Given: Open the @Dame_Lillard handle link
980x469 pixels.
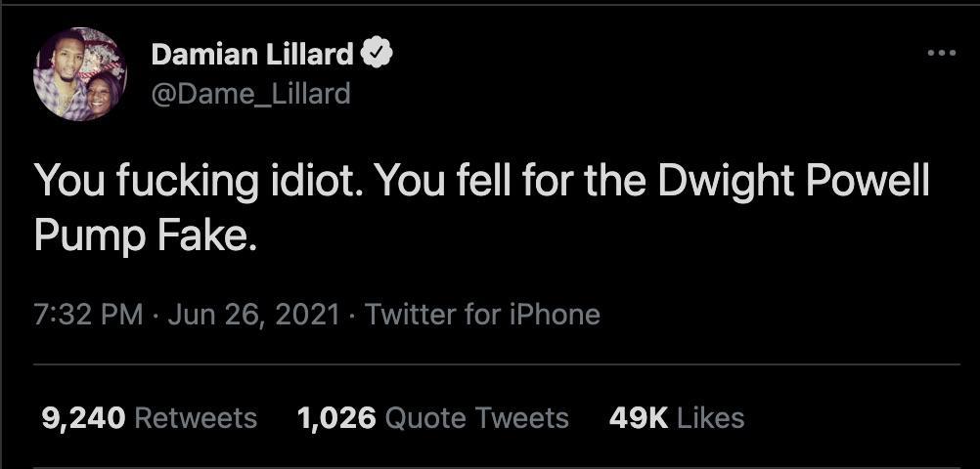Looking at the screenshot, I should pos(249,93).
